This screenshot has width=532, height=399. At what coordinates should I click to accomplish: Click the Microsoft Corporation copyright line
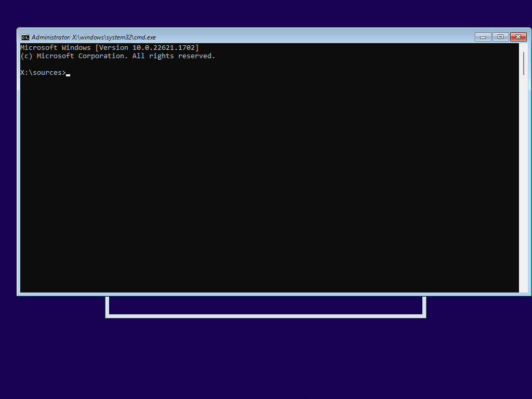pos(117,56)
